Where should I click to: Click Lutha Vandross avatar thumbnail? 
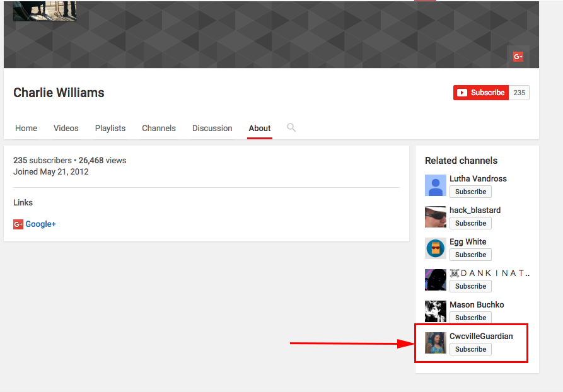[436, 185]
